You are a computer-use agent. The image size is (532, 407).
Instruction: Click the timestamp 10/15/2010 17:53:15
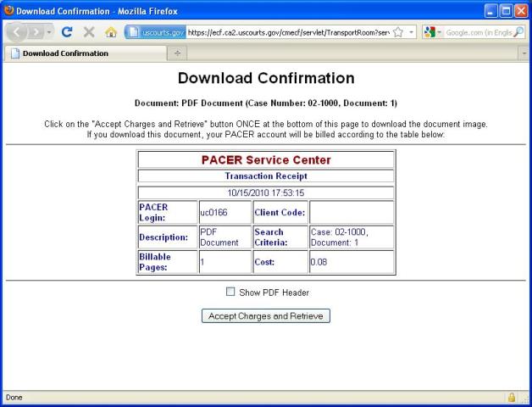(266, 192)
